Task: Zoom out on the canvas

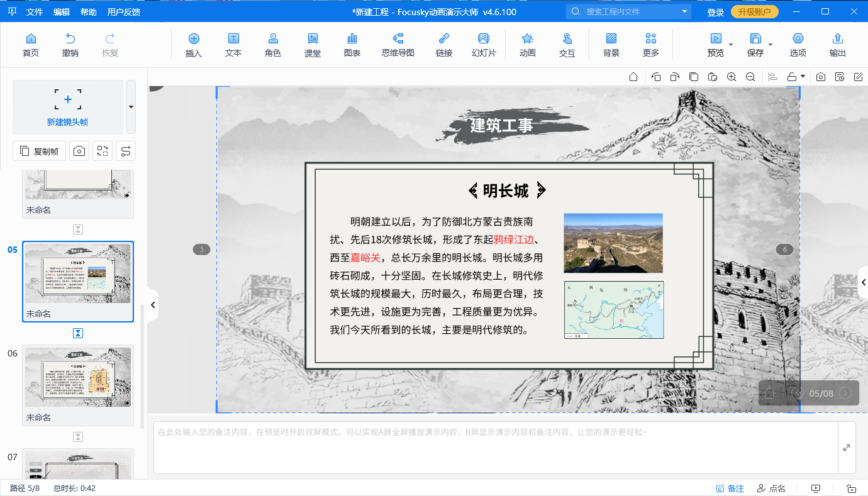Action: pos(750,77)
